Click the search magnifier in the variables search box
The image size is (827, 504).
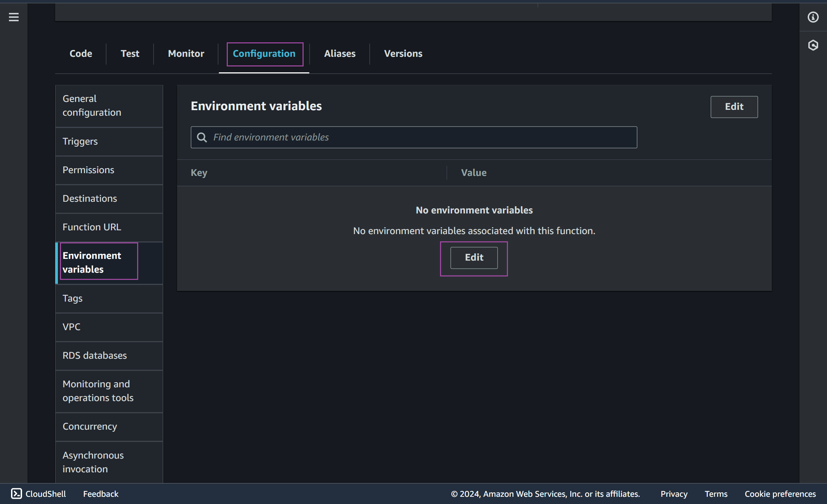(x=202, y=137)
